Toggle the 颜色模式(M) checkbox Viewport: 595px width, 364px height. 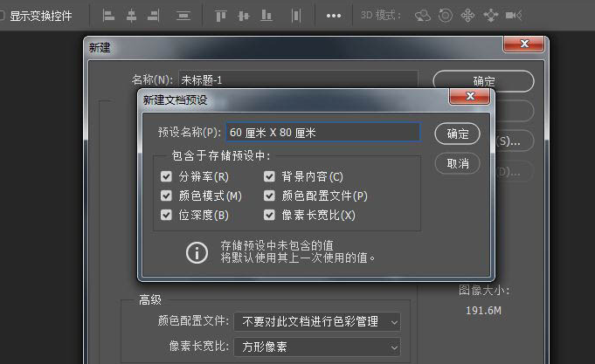coord(166,196)
